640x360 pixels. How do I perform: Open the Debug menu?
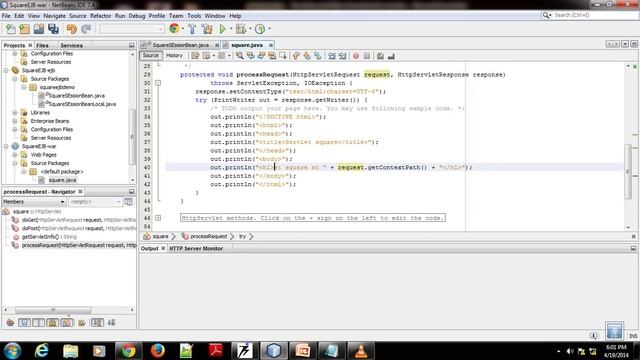(137, 16)
